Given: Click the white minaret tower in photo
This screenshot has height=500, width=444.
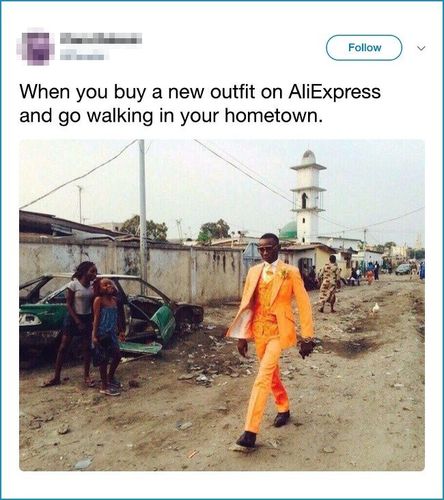Looking at the screenshot, I should click(x=307, y=197).
